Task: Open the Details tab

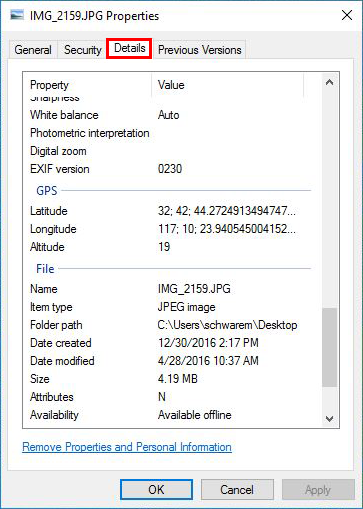Action: pos(129,48)
